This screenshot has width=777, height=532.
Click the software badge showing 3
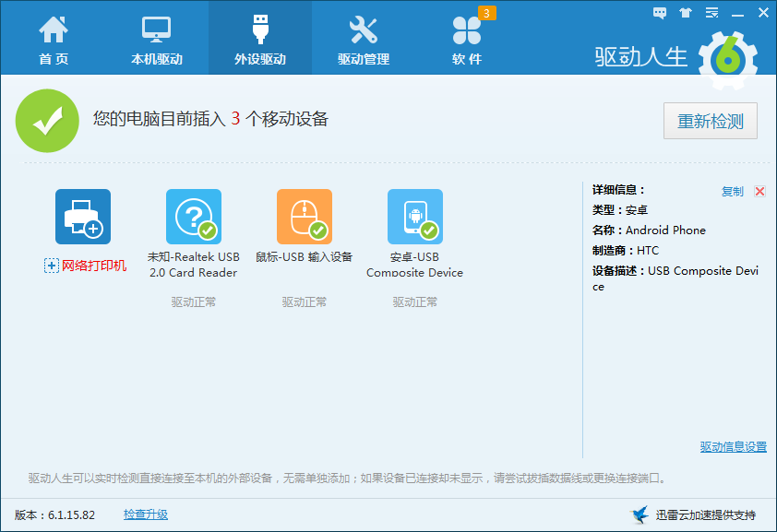tap(486, 13)
